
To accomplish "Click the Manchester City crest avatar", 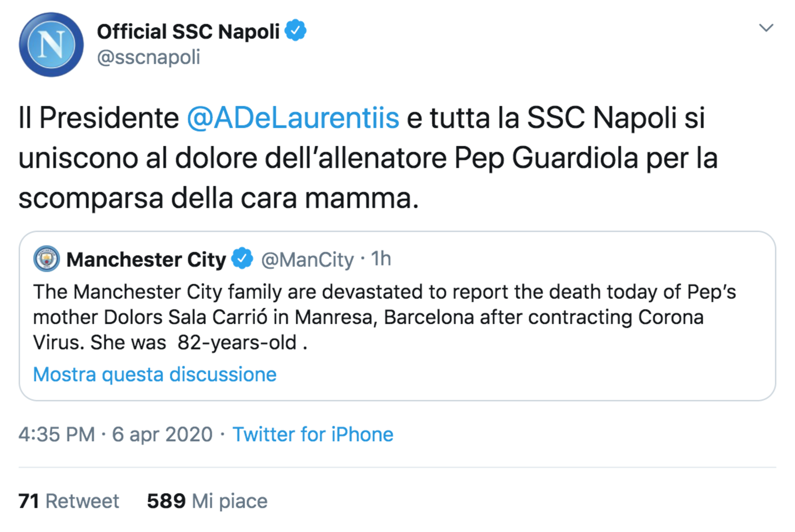I will (46, 259).
